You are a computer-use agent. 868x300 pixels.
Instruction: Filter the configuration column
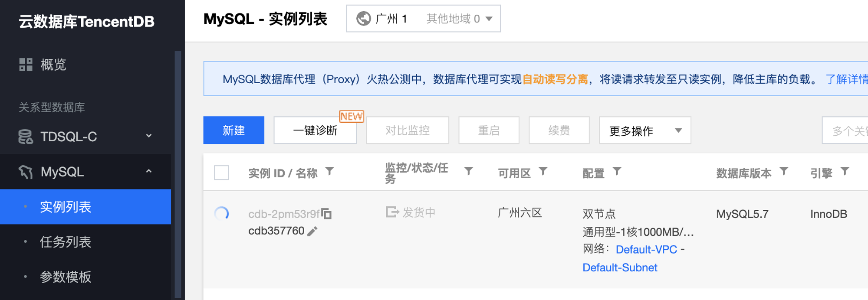(617, 172)
